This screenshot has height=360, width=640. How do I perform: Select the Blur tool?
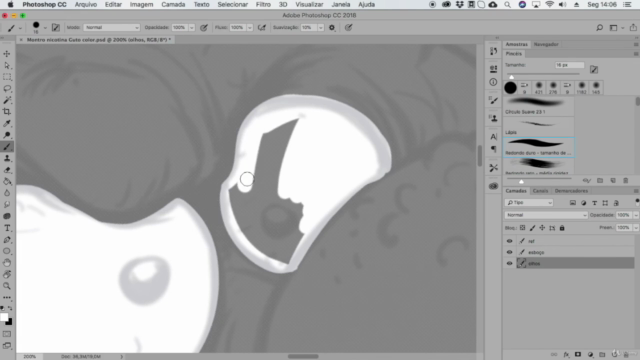pos(7,193)
